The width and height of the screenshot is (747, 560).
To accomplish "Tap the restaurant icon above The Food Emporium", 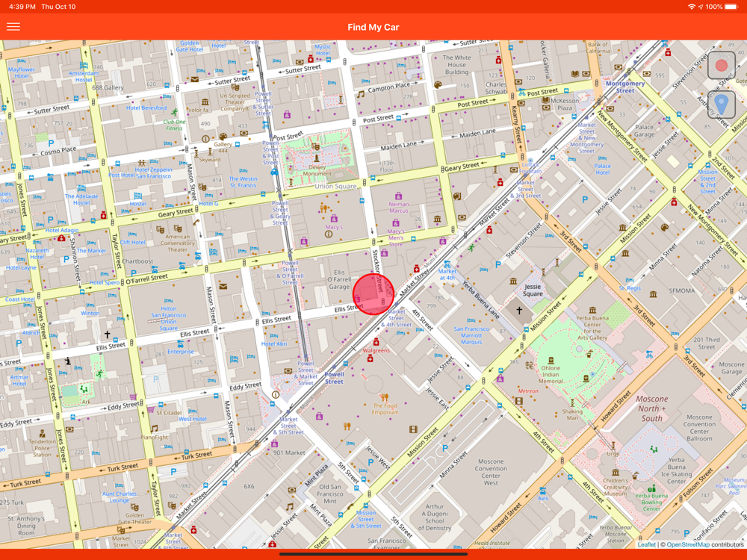I will point(385,396).
